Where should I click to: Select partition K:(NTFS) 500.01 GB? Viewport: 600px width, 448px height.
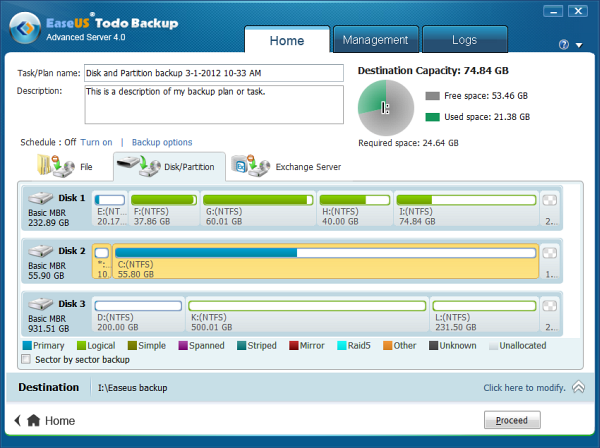click(307, 314)
